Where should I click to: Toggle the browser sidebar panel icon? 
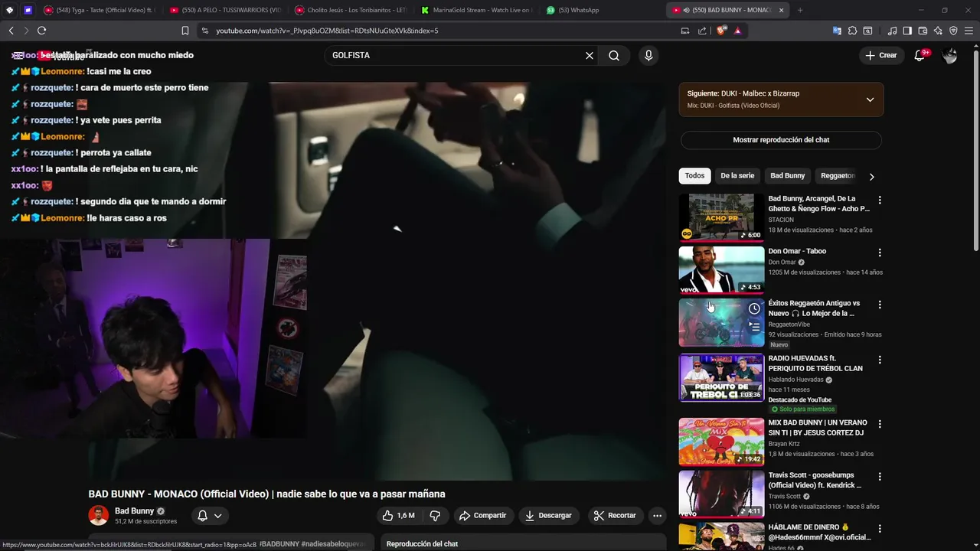(x=907, y=31)
